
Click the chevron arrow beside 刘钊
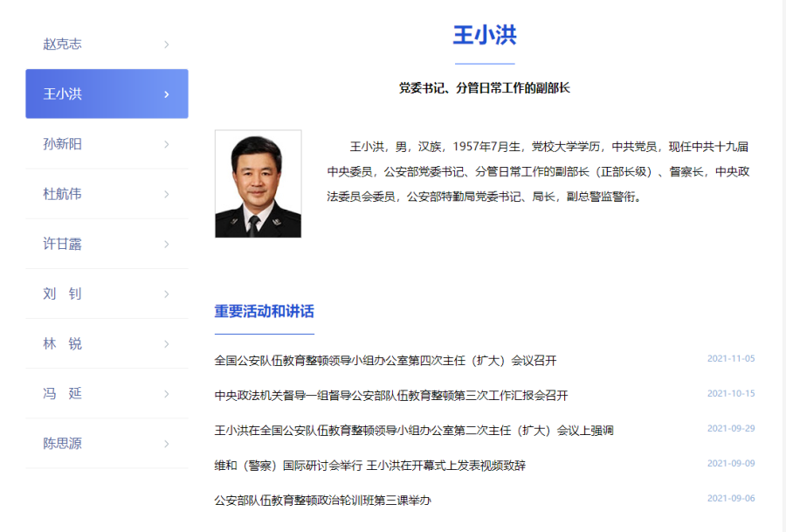pyautogui.click(x=166, y=294)
